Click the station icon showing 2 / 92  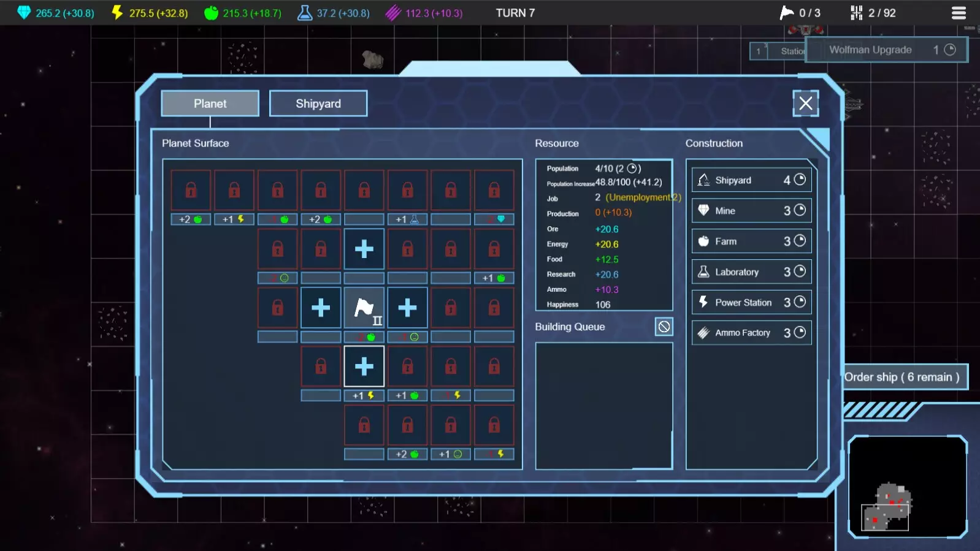(857, 13)
